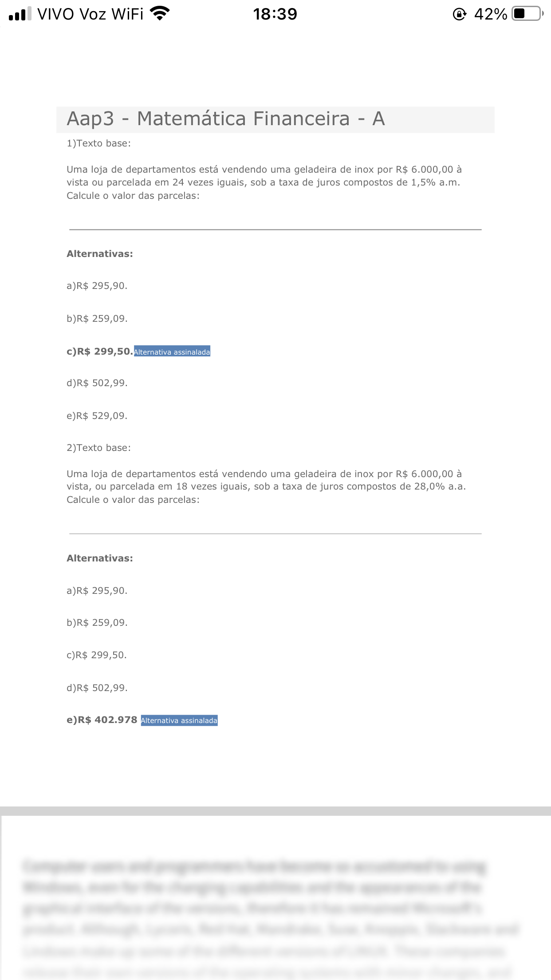Tap the VIVO Voz WiFi carrier label
The width and height of the screenshot is (551, 980).
coord(90,14)
